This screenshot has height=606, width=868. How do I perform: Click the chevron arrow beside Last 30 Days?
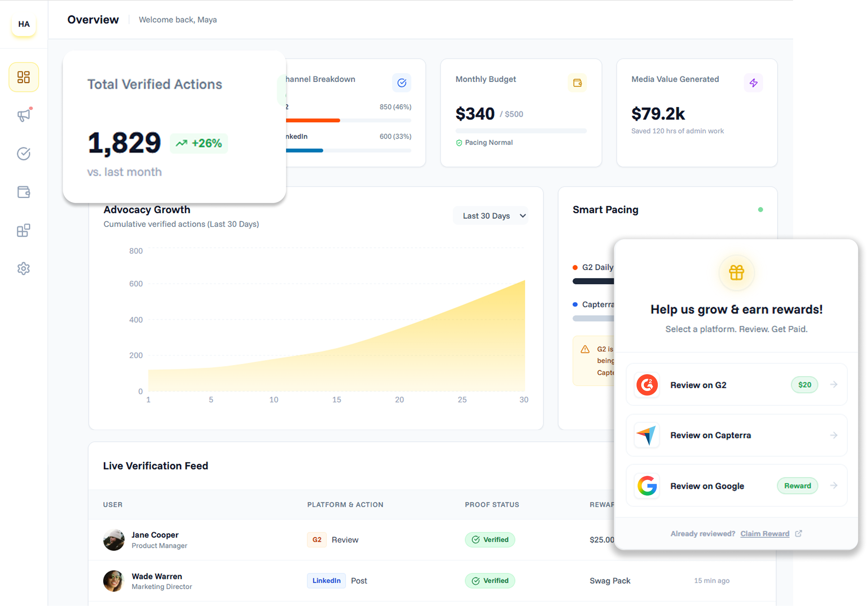pos(522,216)
